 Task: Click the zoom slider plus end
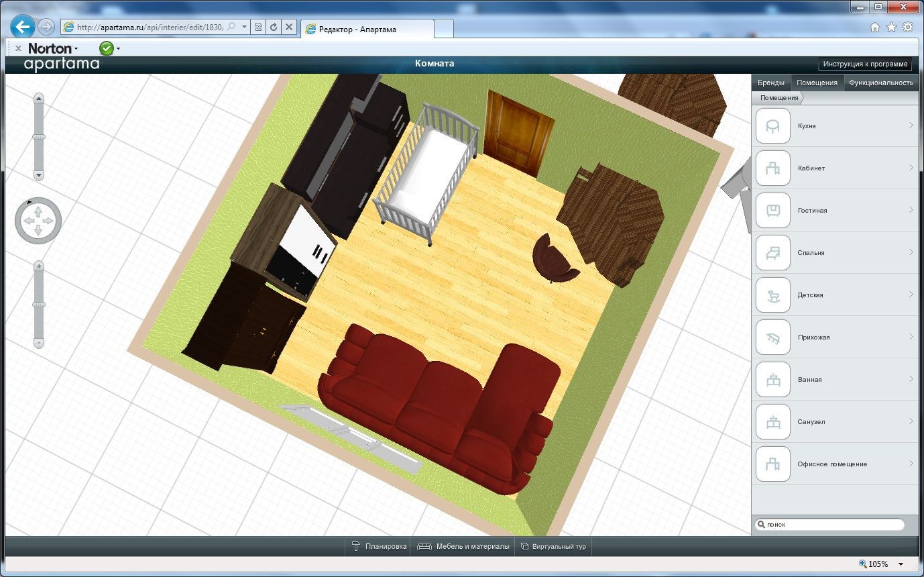point(39,266)
